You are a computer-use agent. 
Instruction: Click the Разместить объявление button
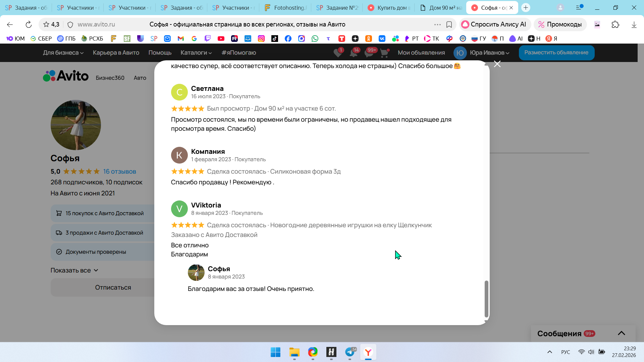(x=556, y=53)
